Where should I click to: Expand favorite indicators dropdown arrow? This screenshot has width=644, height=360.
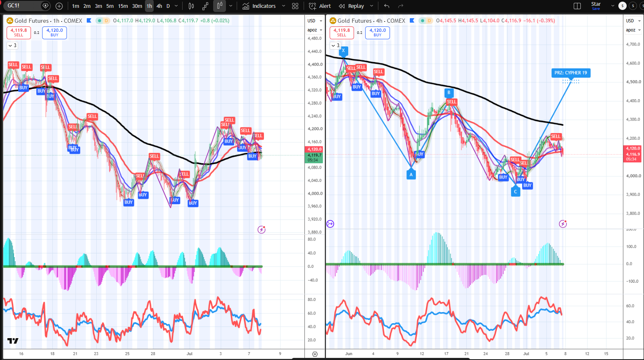click(x=283, y=6)
